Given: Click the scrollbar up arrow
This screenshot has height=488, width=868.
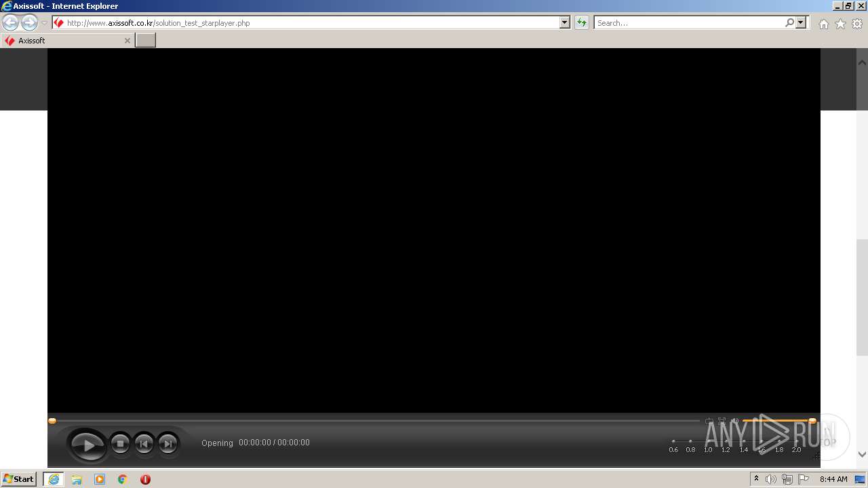Looking at the screenshot, I should coord(862,62).
